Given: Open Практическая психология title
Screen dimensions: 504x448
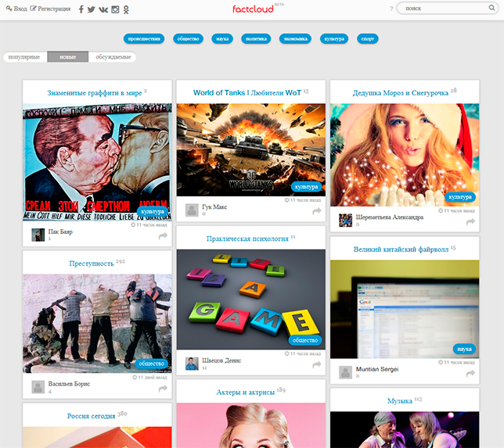Looking at the screenshot, I should coord(247,239).
